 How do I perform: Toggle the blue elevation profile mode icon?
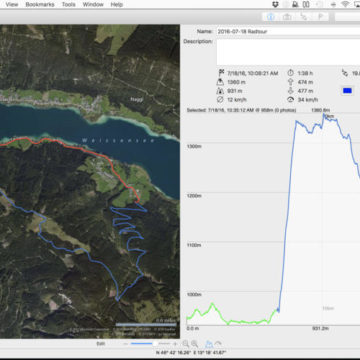coord(209,344)
